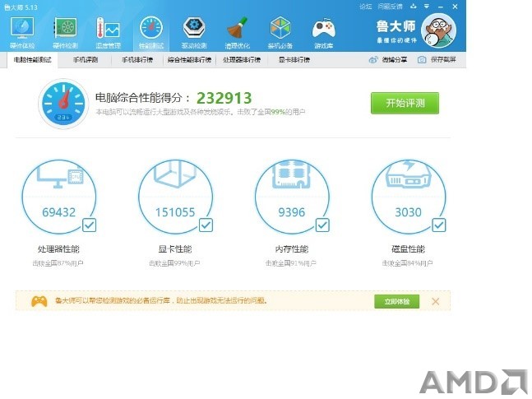Click the 击败全国84%用户 text
The image size is (532, 399).
click(407, 263)
